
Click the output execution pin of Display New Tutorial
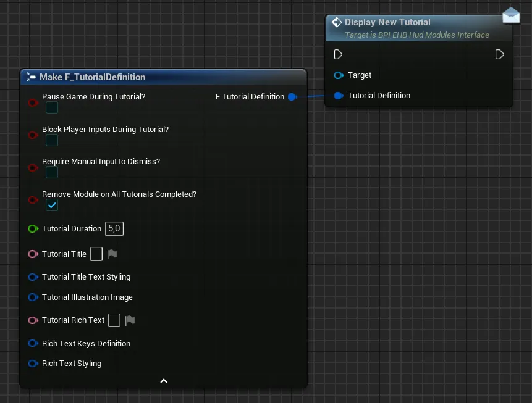[x=499, y=54]
